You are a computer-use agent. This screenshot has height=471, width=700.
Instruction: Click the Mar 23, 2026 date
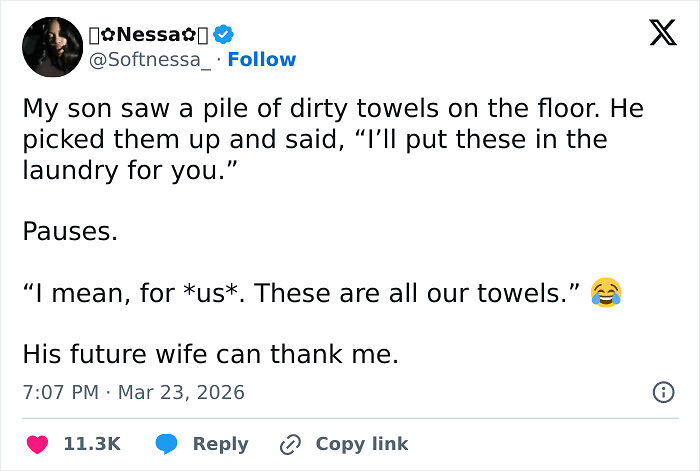click(180, 392)
